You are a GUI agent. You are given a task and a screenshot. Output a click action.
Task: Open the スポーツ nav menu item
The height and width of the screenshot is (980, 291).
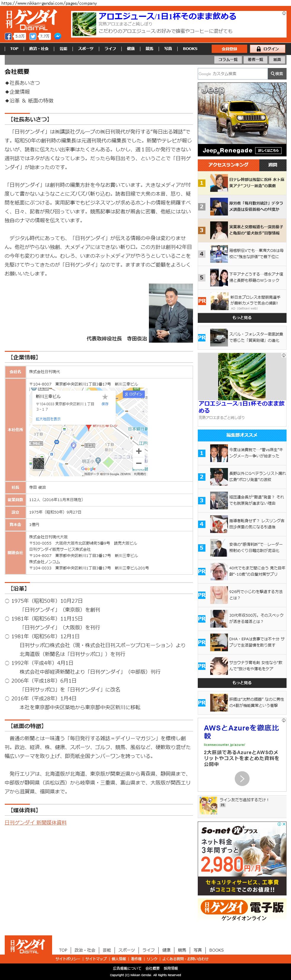(x=86, y=49)
